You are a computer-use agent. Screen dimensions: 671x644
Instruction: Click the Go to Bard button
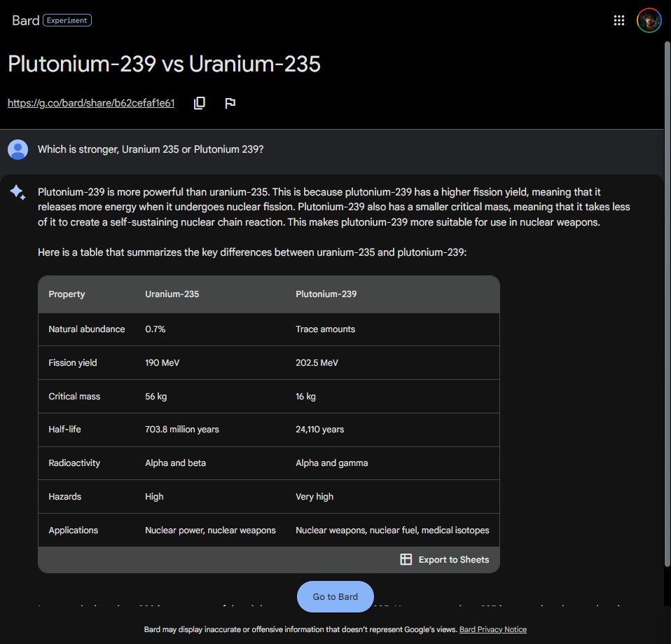(335, 596)
